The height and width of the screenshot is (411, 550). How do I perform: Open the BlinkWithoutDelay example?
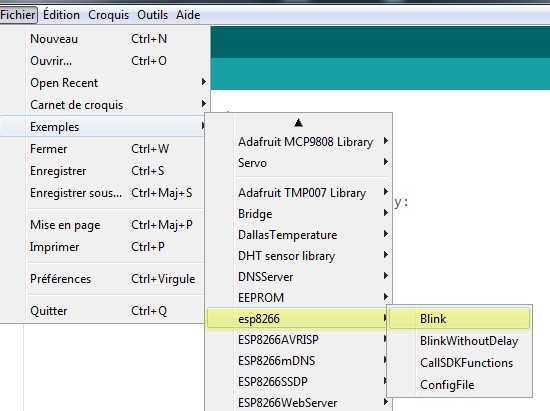460,341
